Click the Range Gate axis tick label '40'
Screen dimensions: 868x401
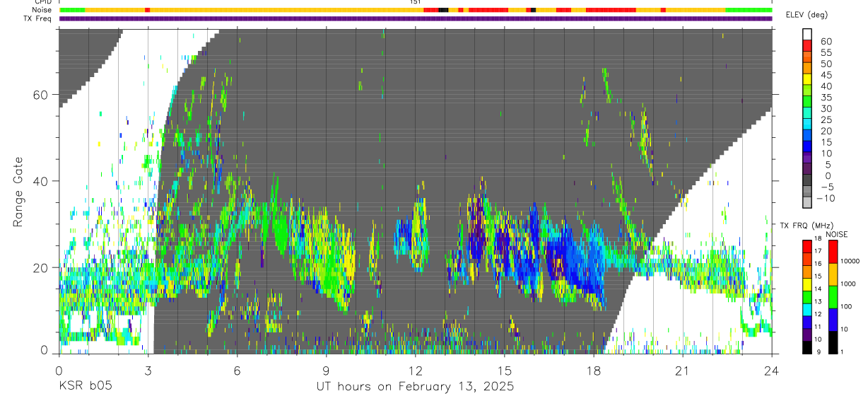tap(42, 181)
